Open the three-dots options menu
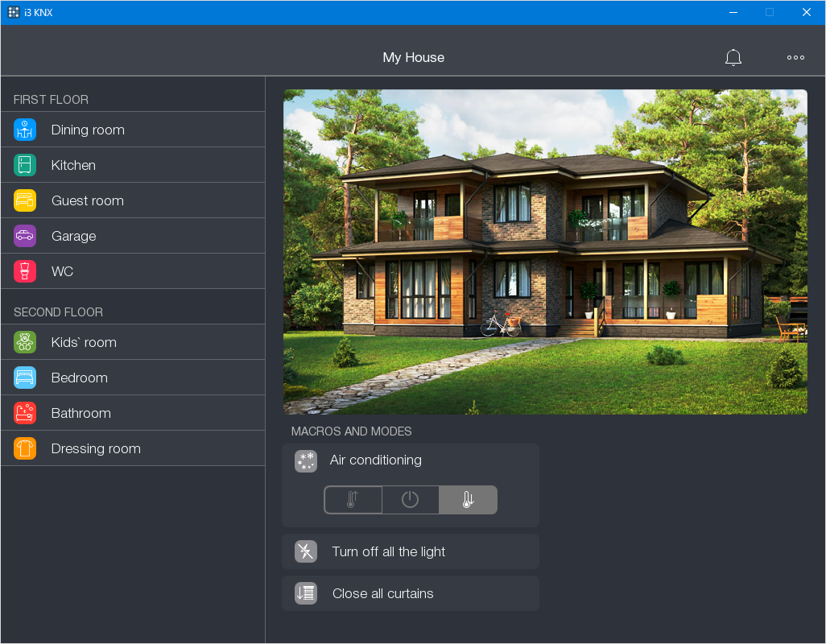This screenshot has height=644, width=826. pos(795,57)
